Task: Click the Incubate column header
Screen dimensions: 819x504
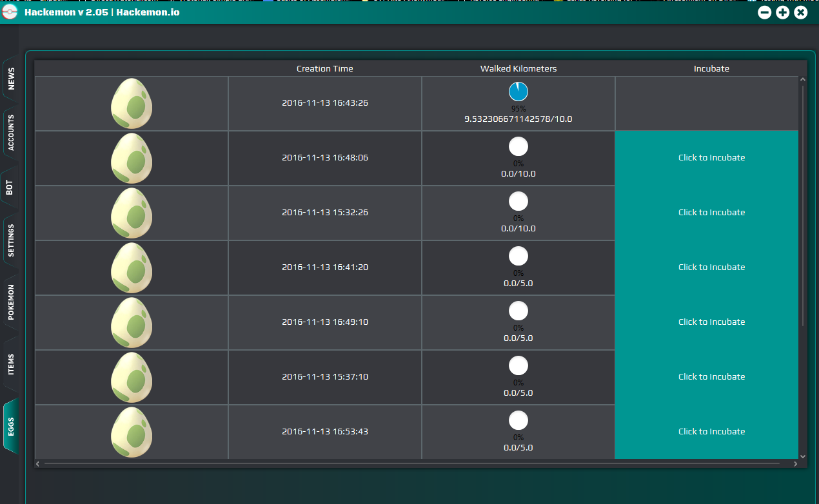Action: coord(712,68)
